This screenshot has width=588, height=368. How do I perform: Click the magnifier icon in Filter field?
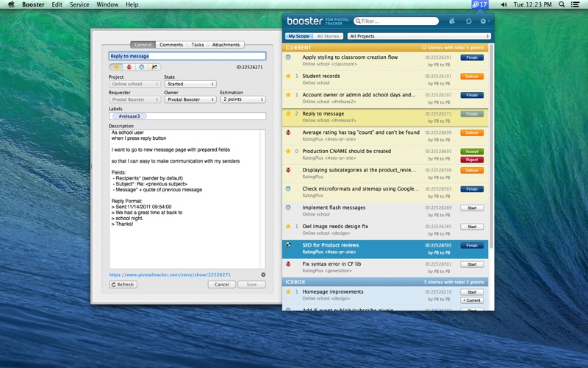[358, 21]
